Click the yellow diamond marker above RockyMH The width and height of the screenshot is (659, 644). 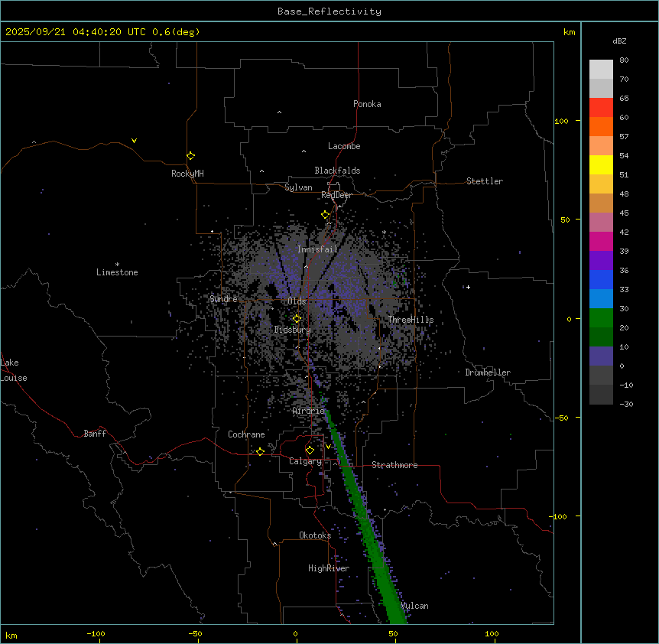190,155
